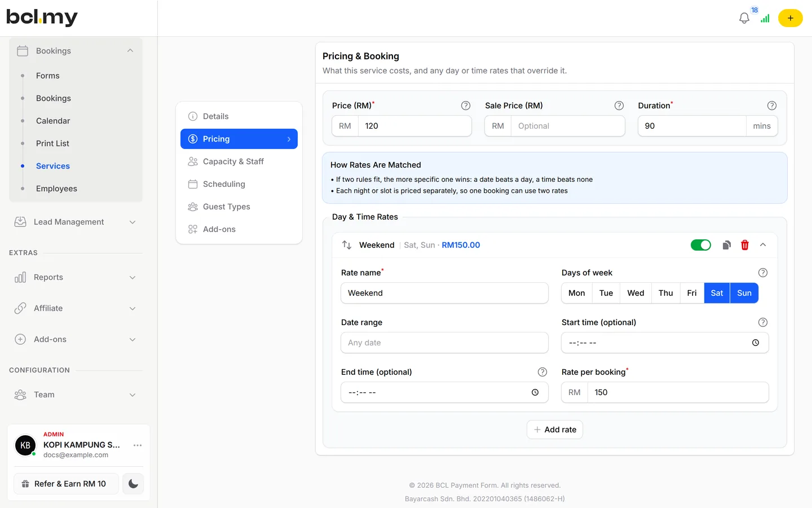Viewport: 812px width, 508px height.
Task: Open Capacity & Staff tab
Action: point(239,161)
